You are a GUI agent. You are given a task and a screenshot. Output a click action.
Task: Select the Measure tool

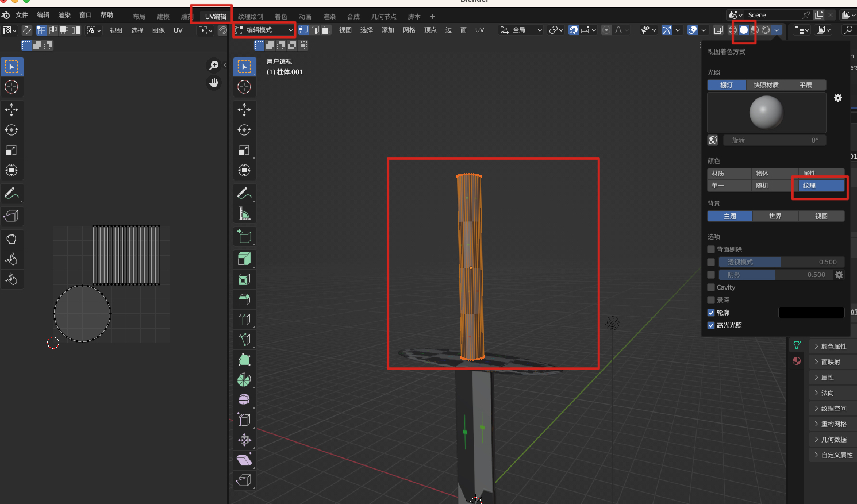[x=244, y=213]
